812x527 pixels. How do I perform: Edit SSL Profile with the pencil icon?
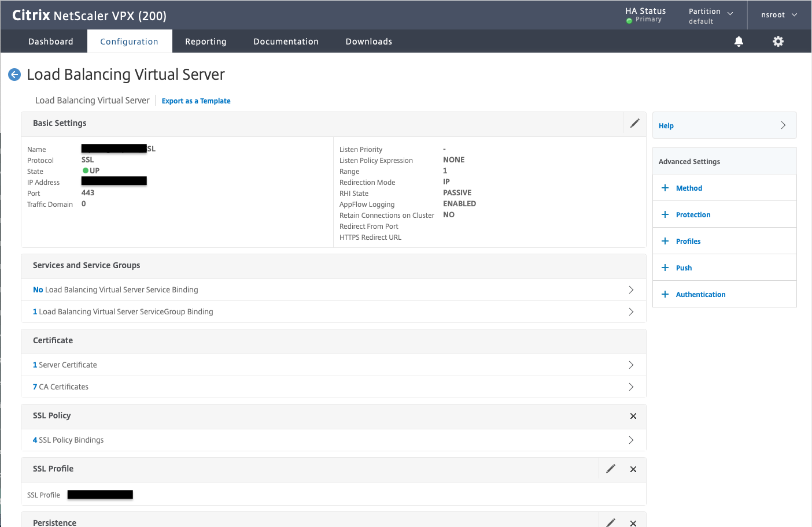click(x=611, y=469)
